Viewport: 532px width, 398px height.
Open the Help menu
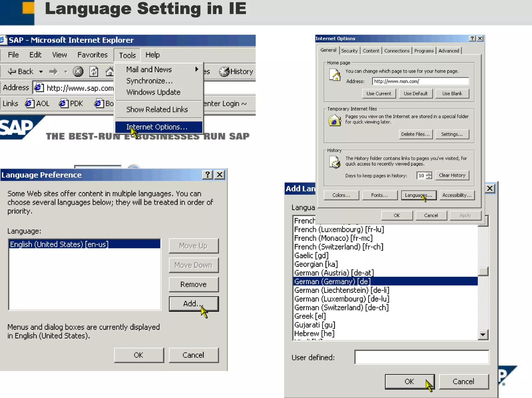tap(152, 55)
